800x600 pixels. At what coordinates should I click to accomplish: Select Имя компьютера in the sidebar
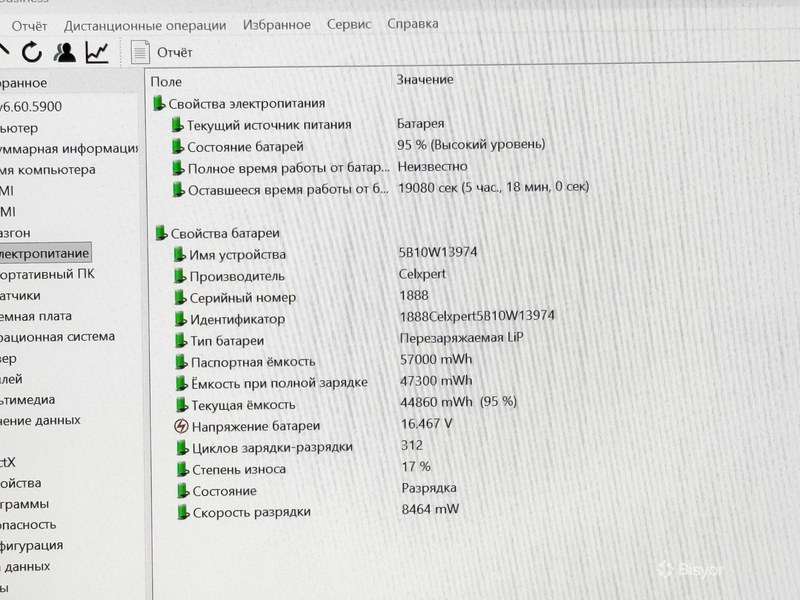47,169
